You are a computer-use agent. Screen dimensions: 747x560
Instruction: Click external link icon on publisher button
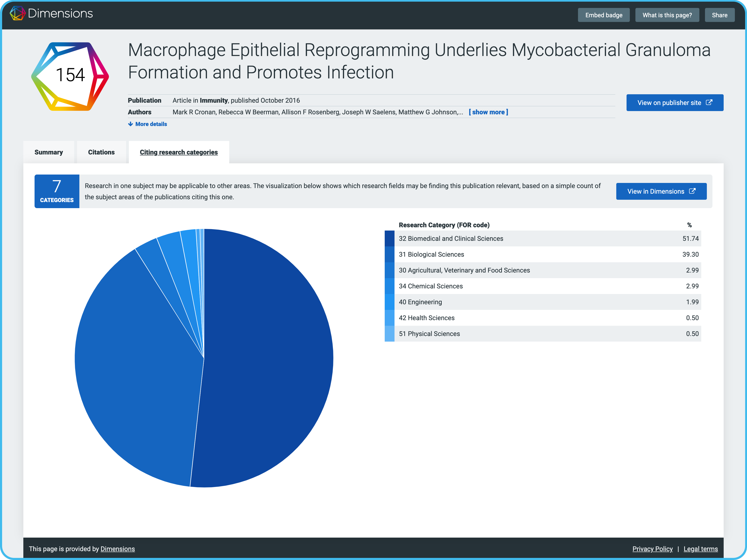pos(709,103)
